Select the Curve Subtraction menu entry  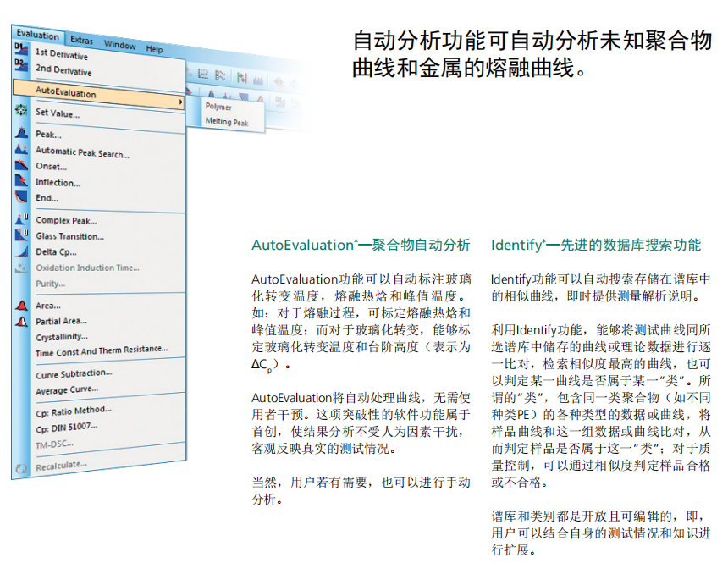pos(73,373)
